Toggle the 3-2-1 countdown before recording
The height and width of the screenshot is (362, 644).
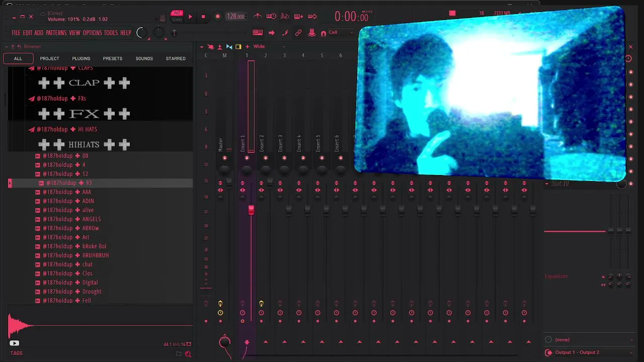[285, 16]
